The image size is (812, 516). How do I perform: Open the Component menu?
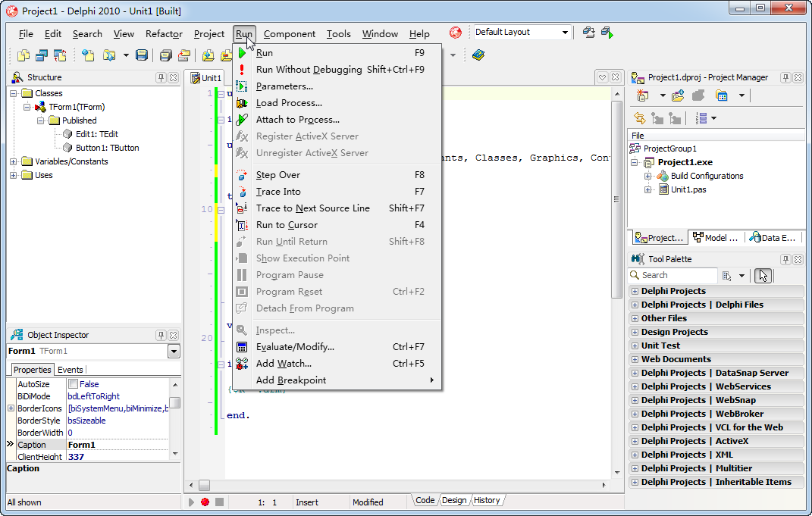(x=290, y=34)
